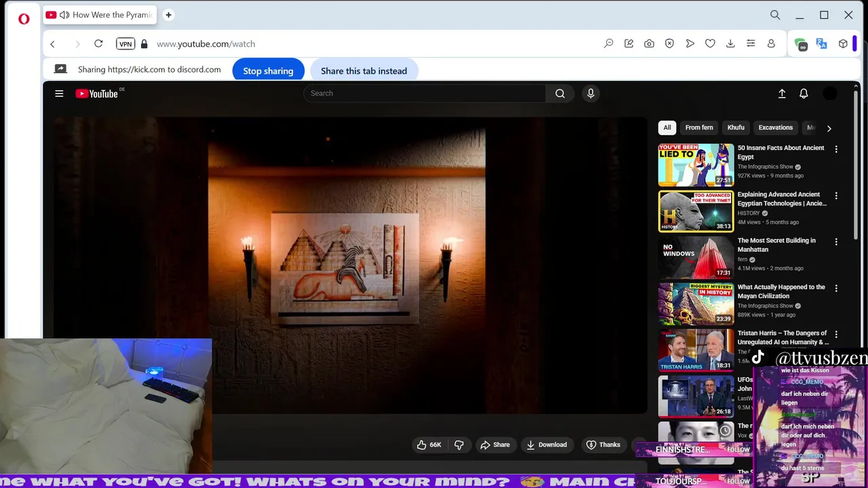The width and height of the screenshot is (868, 488).
Task: Dislike the video with thumbs down
Action: coord(459,445)
